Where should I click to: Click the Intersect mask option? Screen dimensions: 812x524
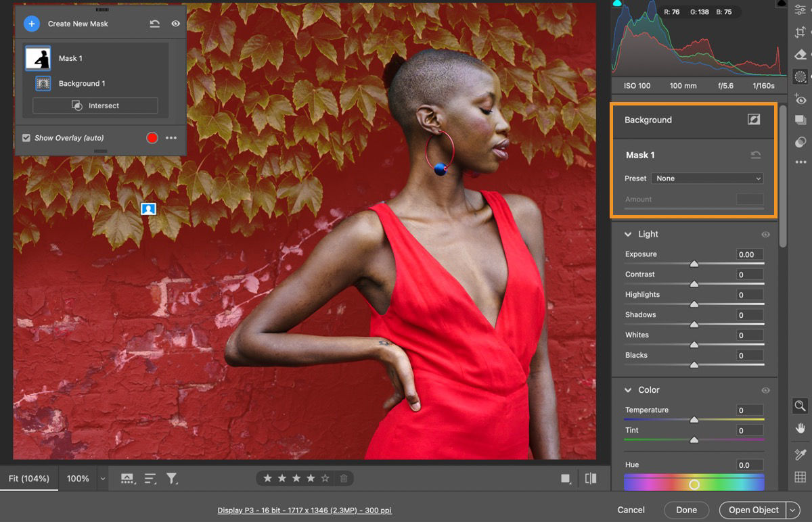click(94, 105)
